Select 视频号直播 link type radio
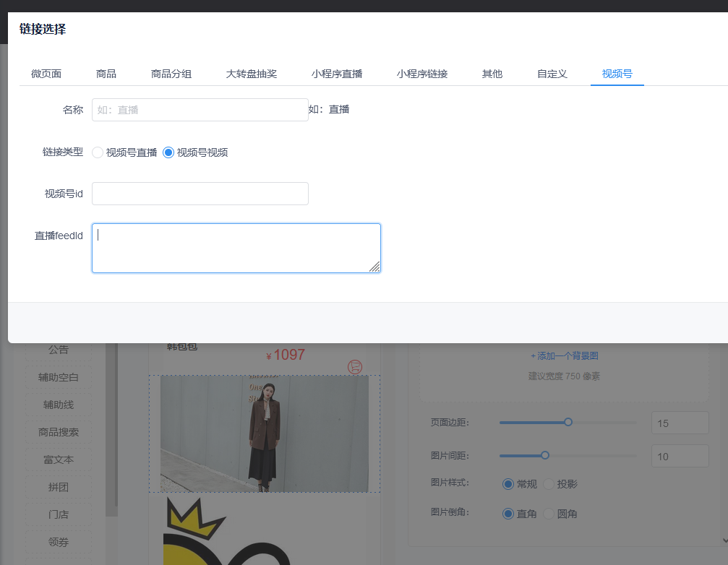 (x=98, y=152)
